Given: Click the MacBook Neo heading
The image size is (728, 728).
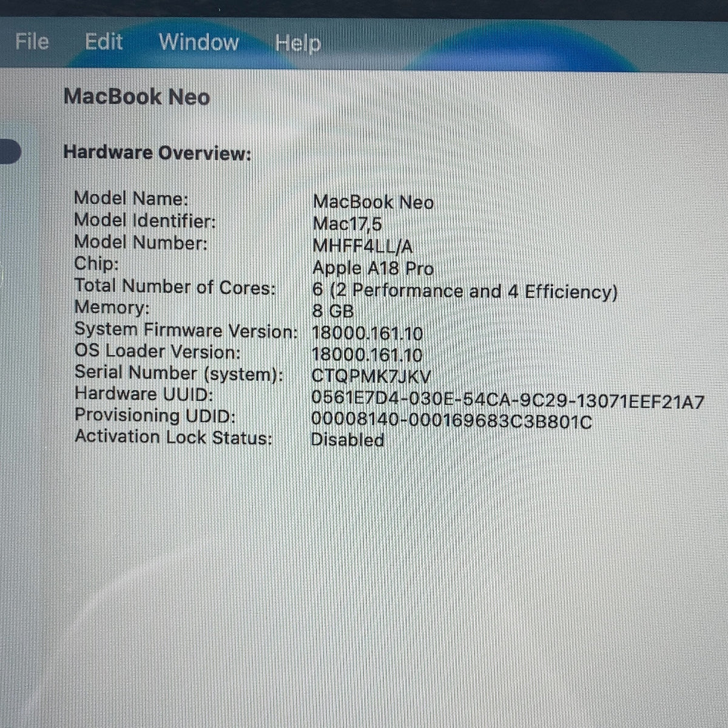Looking at the screenshot, I should click(136, 97).
